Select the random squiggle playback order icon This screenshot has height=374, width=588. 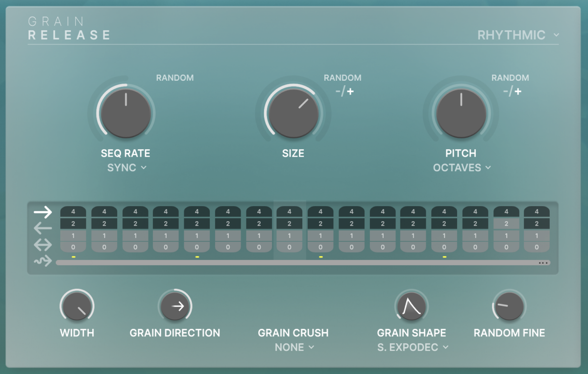tap(43, 261)
